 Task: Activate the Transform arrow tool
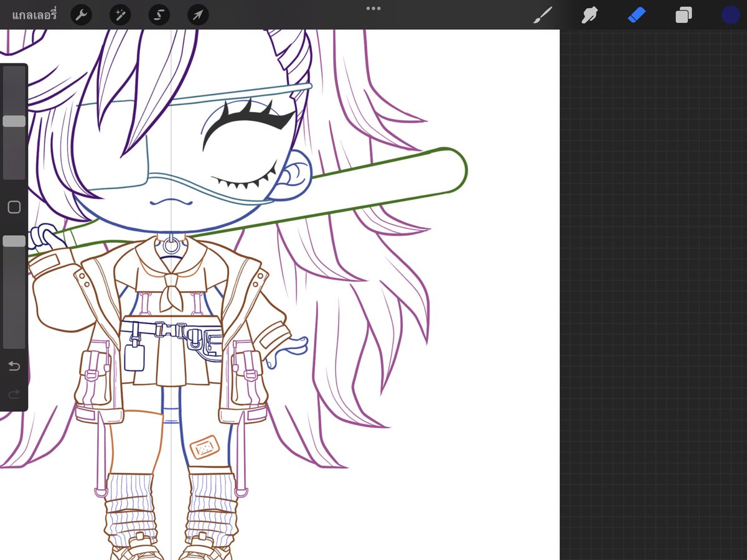pyautogui.click(x=198, y=15)
